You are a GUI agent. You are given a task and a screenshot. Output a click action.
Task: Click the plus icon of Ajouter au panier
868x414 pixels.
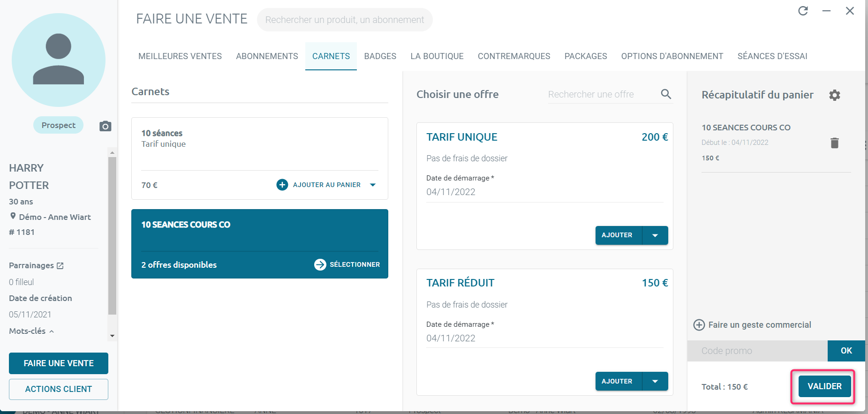282,185
